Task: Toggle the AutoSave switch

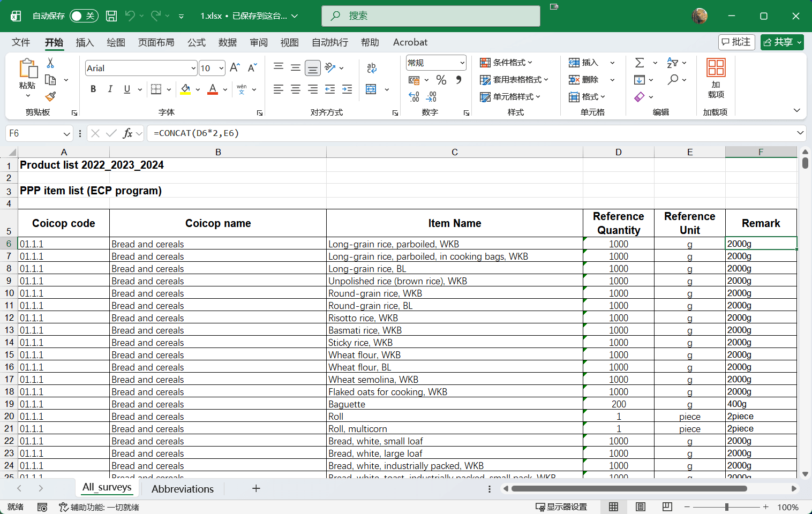Action: point(84,16)
